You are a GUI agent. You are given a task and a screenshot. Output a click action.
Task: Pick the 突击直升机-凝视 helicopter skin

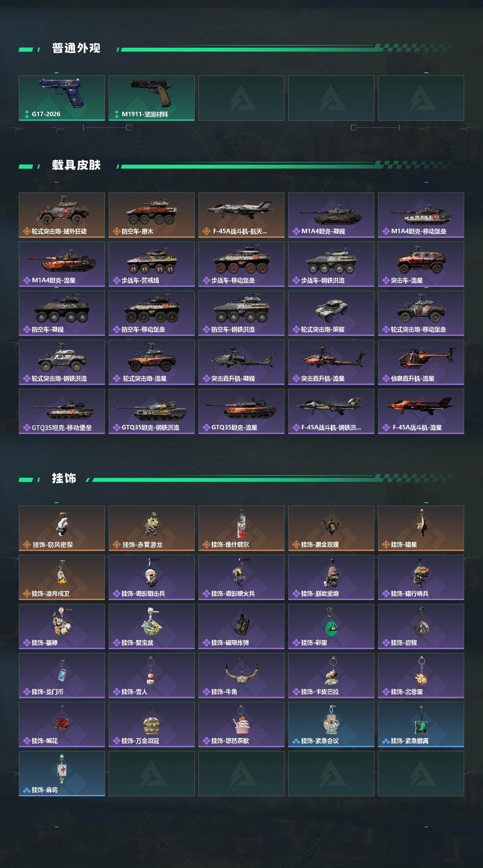point(241,362)
